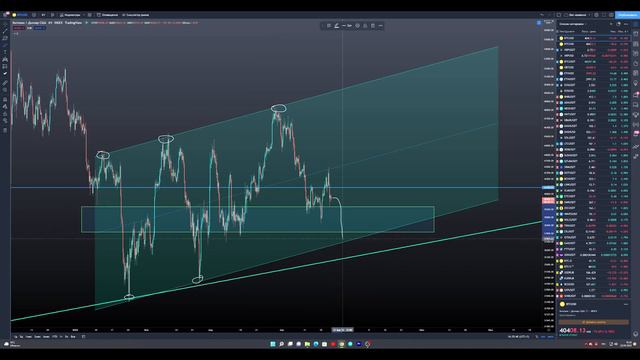Screen dimensions: 640x360
Task: Click the undo arrow in top toolbar
Action: coord(542,15)
